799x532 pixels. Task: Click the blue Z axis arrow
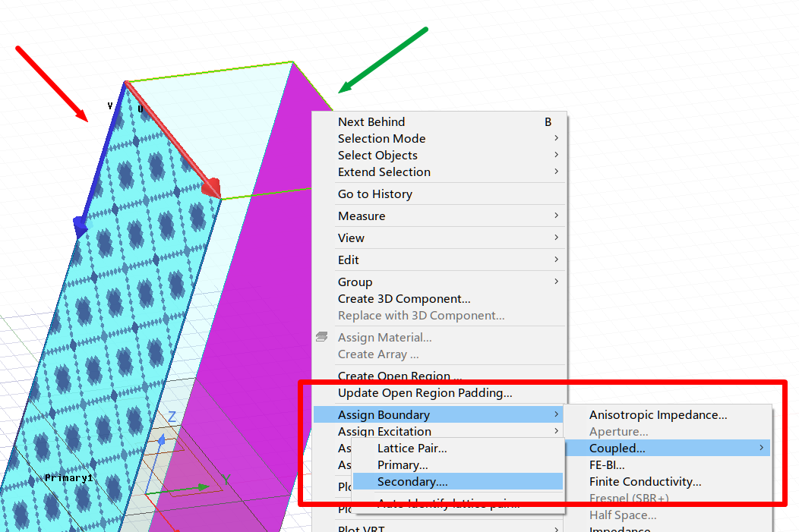[x=162, y=439]
